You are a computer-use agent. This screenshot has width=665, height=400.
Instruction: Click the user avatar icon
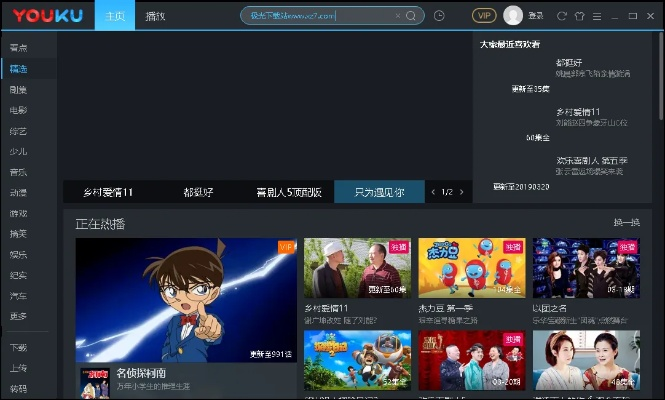(513, 16)
